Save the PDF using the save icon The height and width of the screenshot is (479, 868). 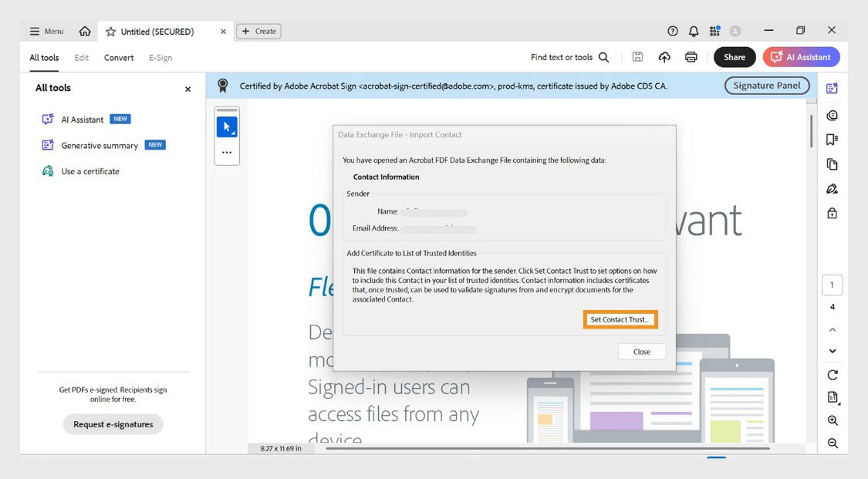[637, 56]
